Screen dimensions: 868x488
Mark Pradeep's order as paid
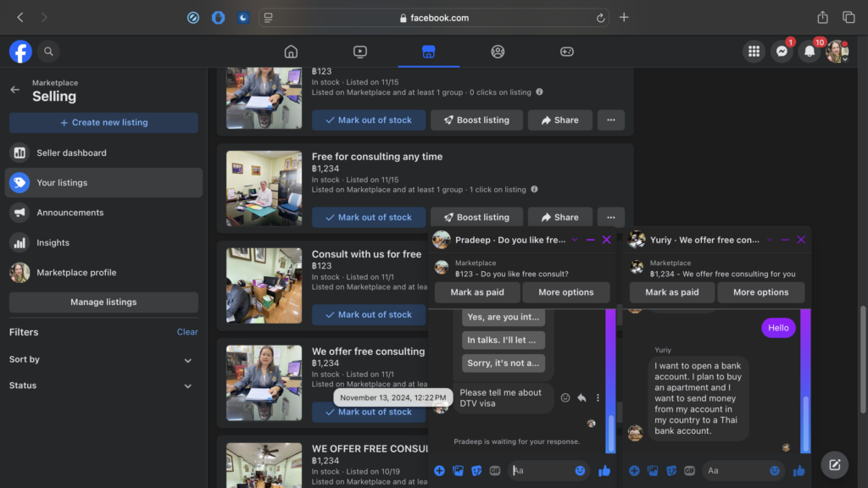[477, 292]
